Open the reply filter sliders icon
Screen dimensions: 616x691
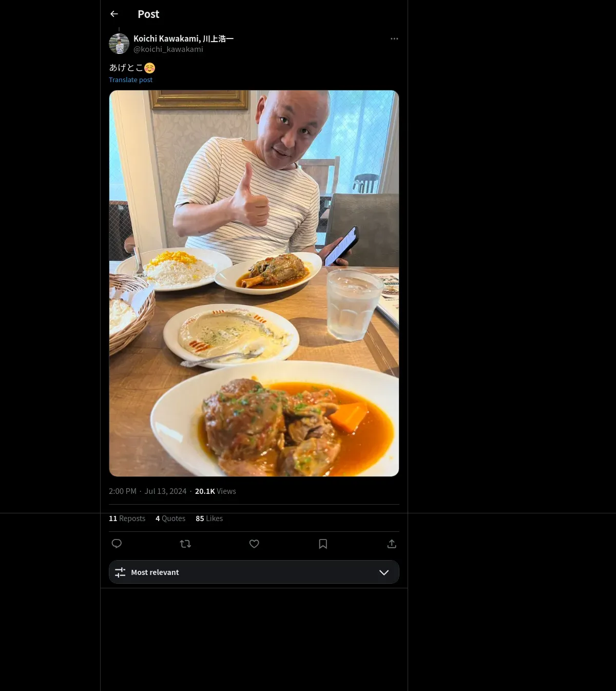pyautogui.click(x=120, y=572)
